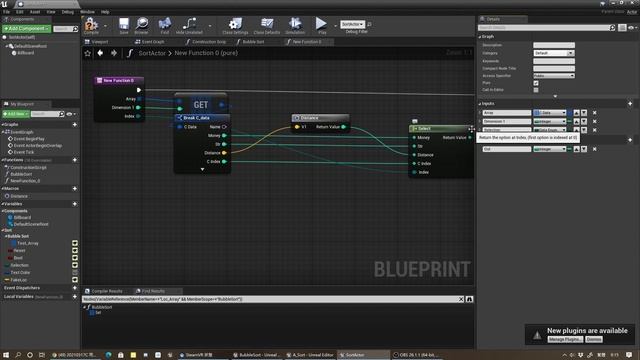
Task: Open the Window menu
Action: pyautogui.click(x=87, y=12)
